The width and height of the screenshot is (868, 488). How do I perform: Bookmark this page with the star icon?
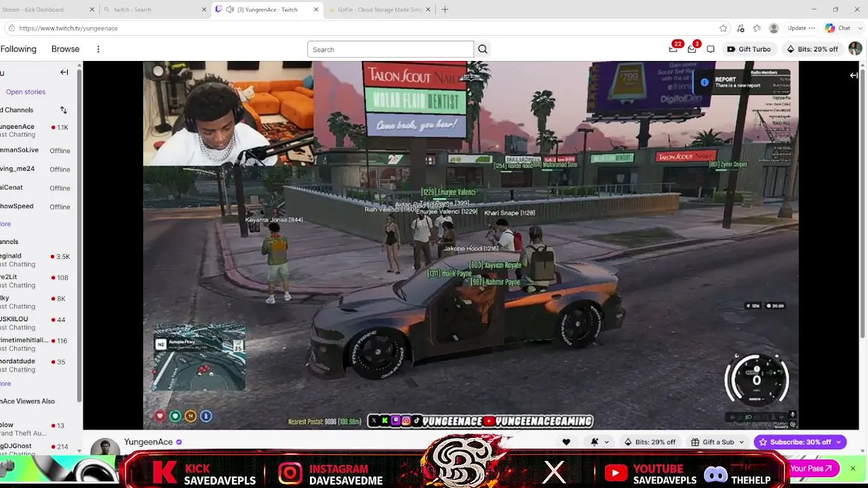(x=724, y=28)
